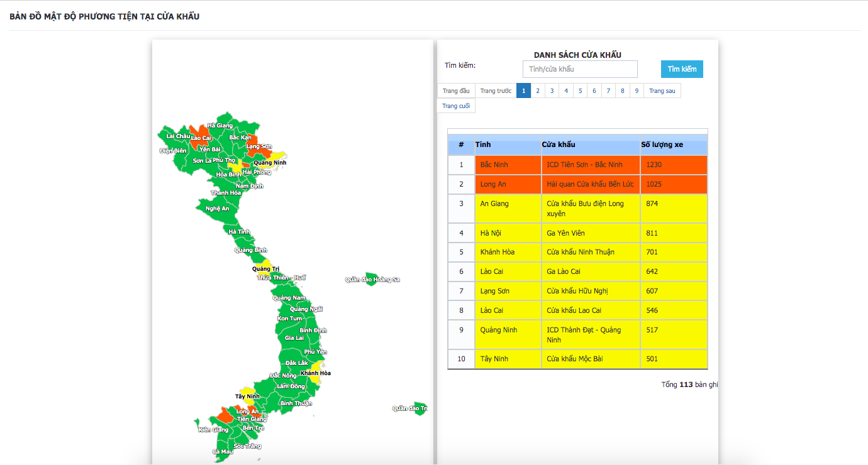Click Quảng Nam province on map
The height and width of the screenshot is (465, 868).
point(290,297)
